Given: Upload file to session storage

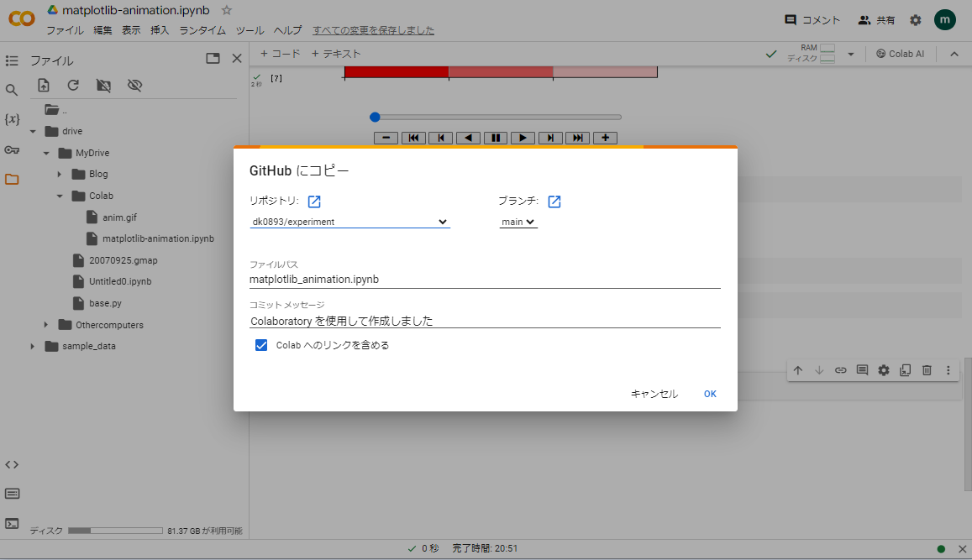Looking at the screenshot, I should [x=44, y=86].
